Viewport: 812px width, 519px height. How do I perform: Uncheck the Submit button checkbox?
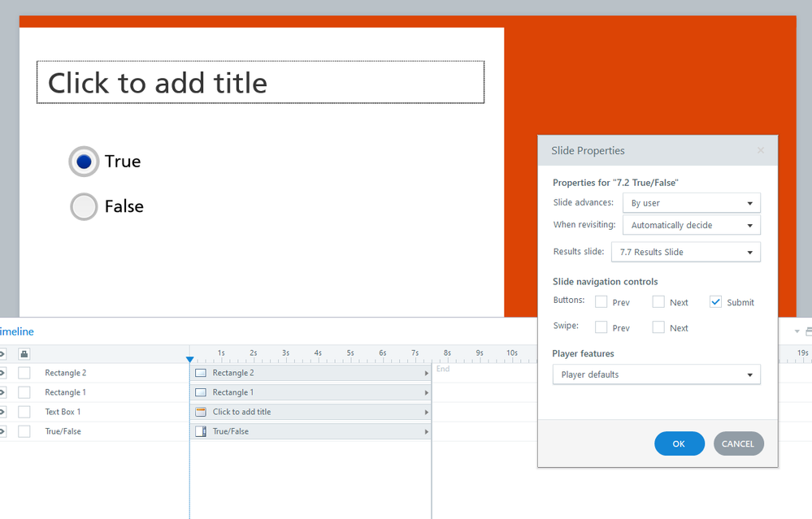coord(715,301)
